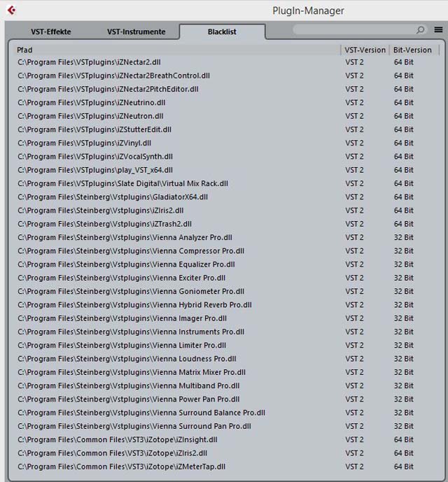Click 32 Bit cell in Vienna Analyzer Pro row
Image resolution: width=448 pixels, height=482 pixels.
[x=404, y=238]
